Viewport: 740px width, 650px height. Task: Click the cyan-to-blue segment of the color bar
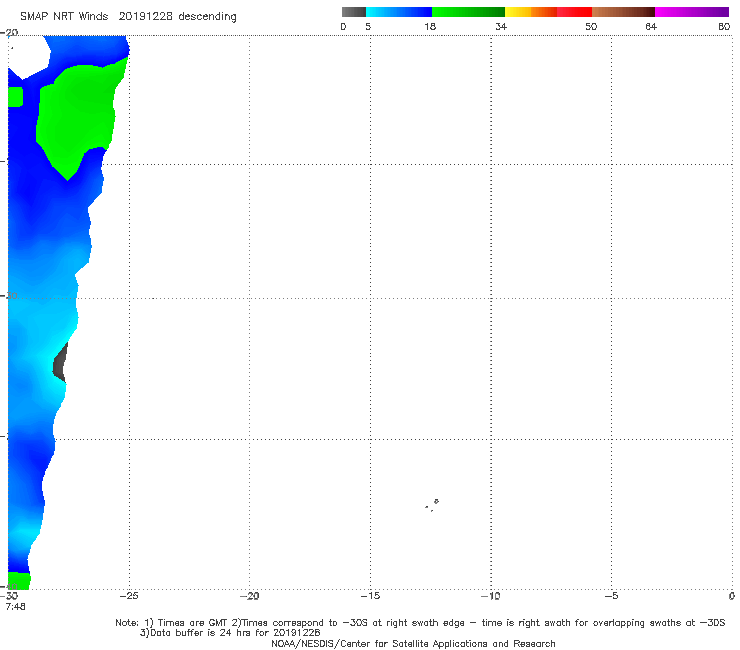399,12
